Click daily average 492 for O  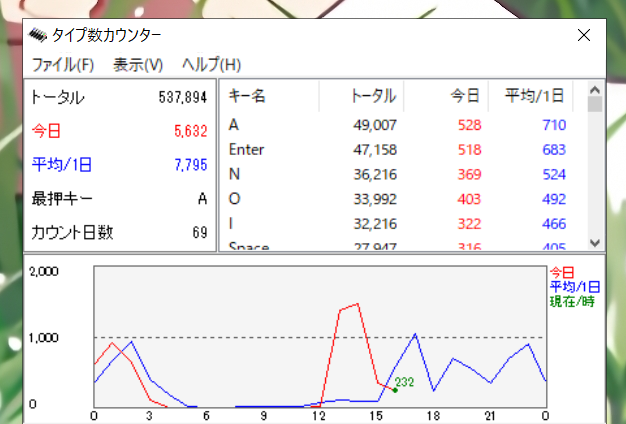point(554,199)
